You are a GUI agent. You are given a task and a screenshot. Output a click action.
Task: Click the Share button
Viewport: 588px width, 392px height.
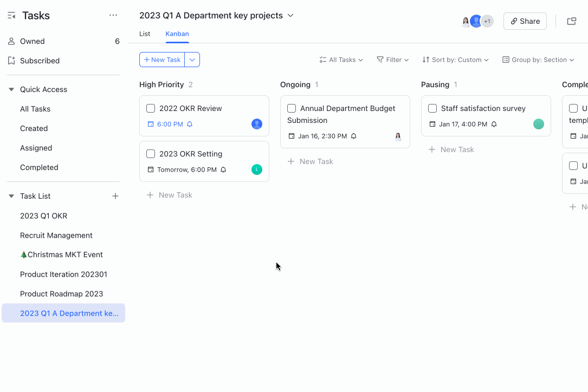(x=524, y=21)
